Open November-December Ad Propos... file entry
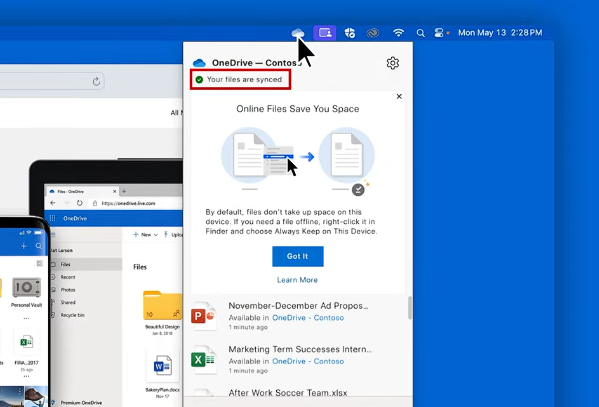 pos(298,306)
